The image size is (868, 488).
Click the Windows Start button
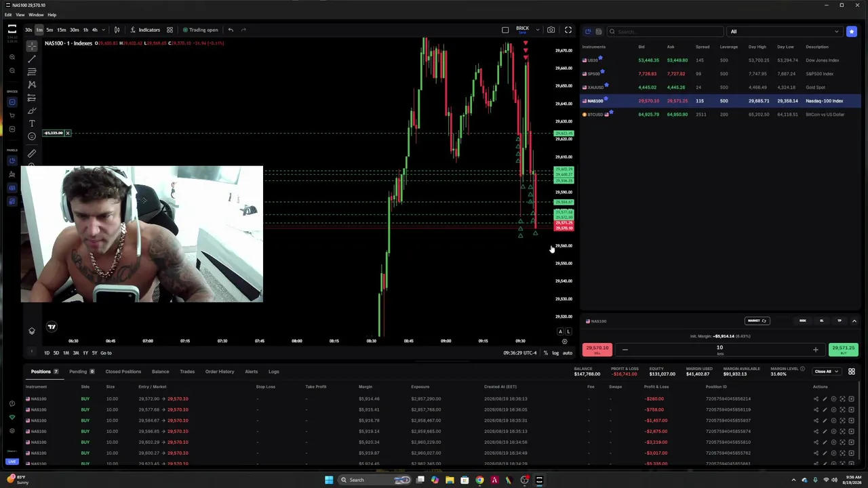coord(329,480)
